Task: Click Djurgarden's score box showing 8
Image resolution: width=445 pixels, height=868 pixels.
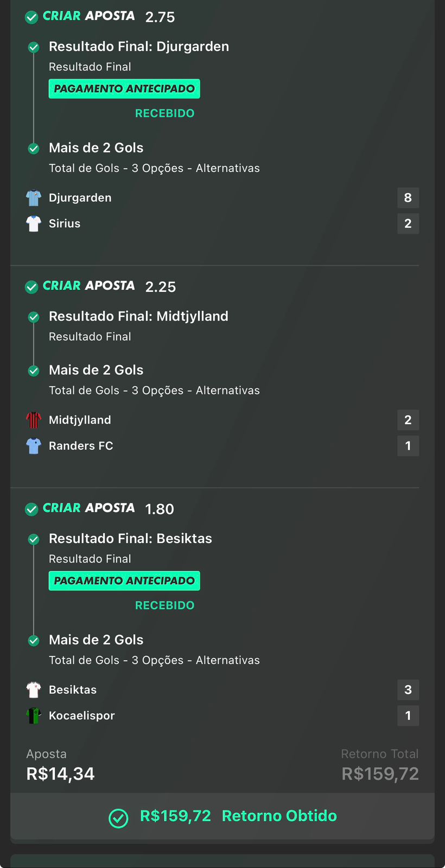Action: click(408, 198)
